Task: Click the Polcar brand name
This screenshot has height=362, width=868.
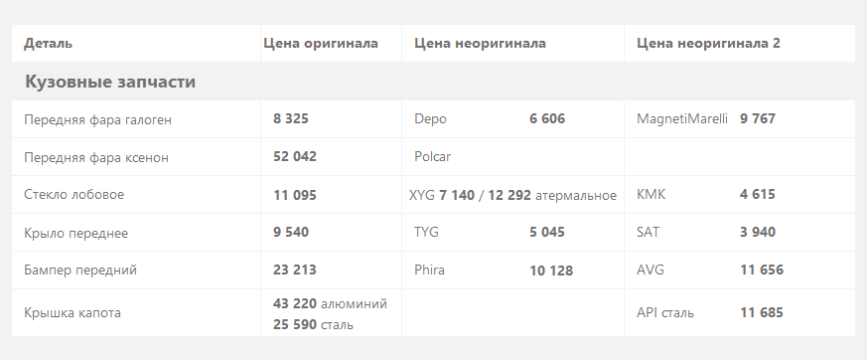Action: coord(432,157)
